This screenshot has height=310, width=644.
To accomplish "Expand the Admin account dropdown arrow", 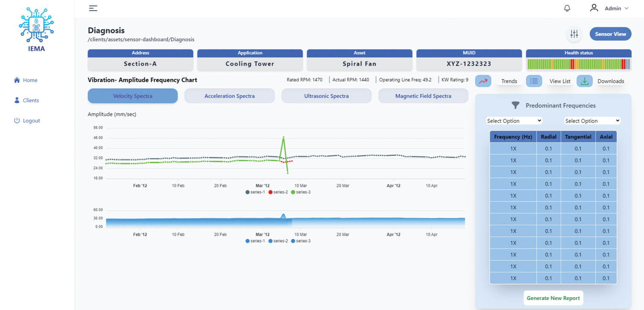I will pos(626,9).
